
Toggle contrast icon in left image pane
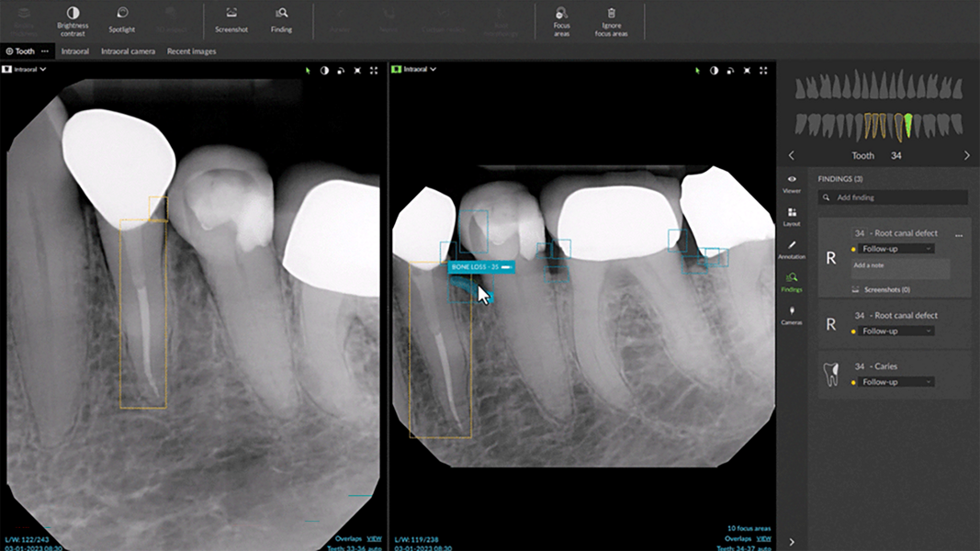point(324,70)
